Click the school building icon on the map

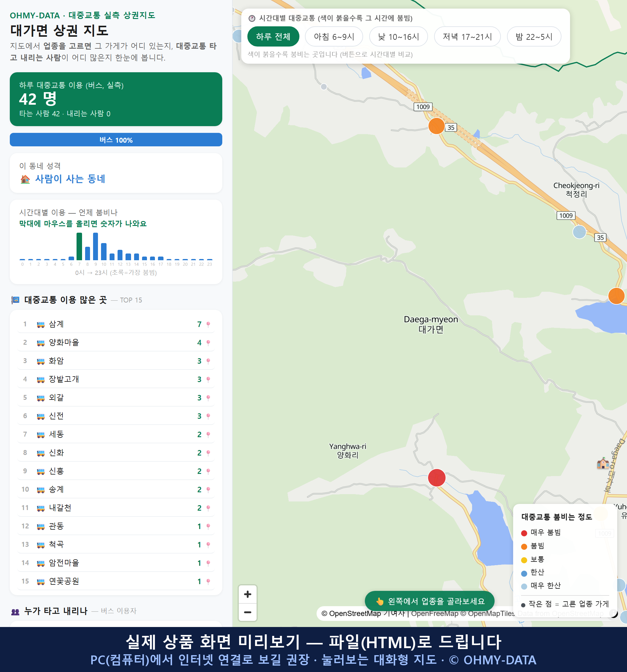pos(603,463)
